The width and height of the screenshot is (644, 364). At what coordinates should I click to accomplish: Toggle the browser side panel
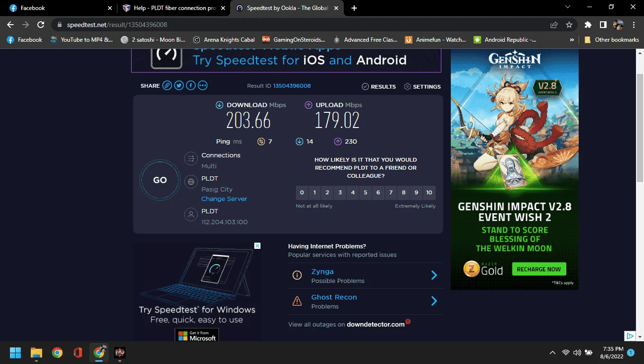pos(603,25)
